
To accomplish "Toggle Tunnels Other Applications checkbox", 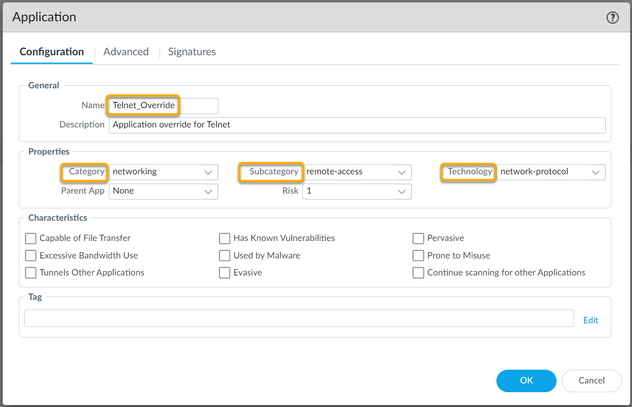I will coord(31,272).
